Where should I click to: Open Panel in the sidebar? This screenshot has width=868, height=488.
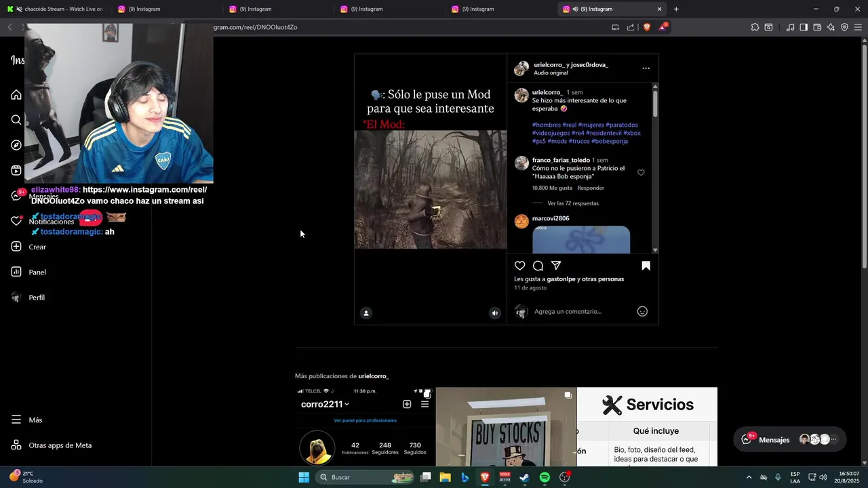[28, 272]
